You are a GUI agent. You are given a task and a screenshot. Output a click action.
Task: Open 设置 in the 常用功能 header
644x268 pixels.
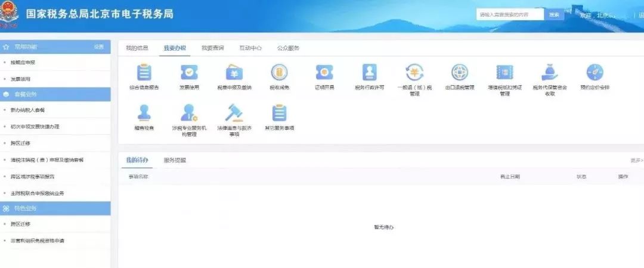coord(99,47)
